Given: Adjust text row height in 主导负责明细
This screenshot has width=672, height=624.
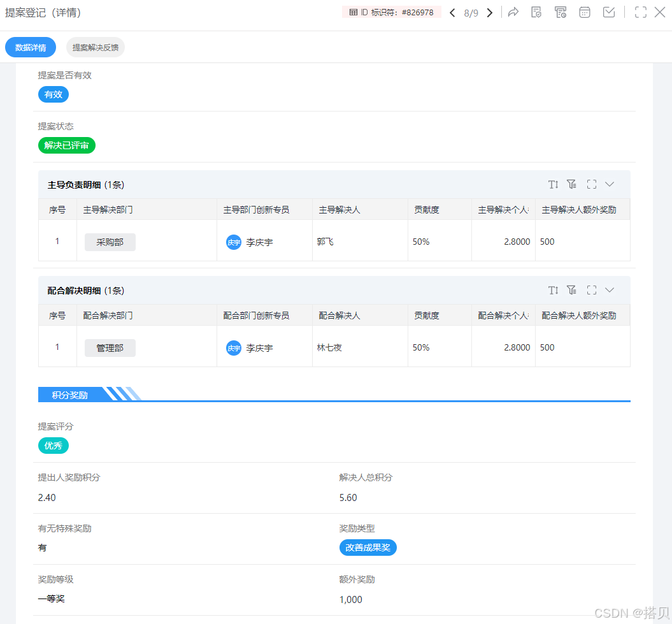Looking at the screenshot, I should point(554,184).
